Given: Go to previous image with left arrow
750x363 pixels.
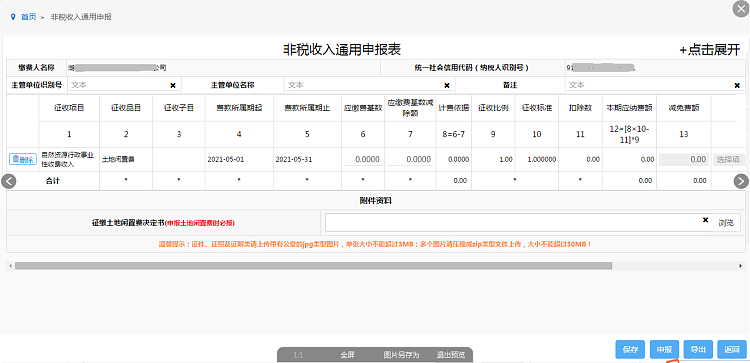Looking at the screenshot, I should pyautogui.click(x=9, y=181).
